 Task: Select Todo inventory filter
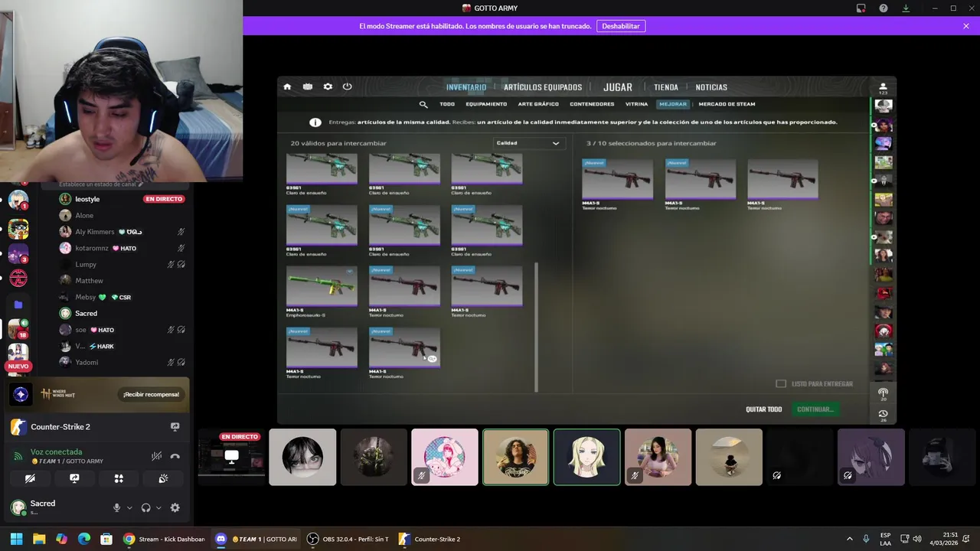pyautogui.click(x=447, y=104)
